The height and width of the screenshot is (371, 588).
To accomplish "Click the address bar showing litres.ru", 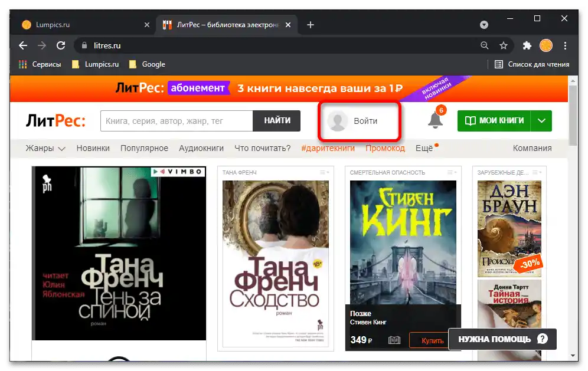I will (277, 46).
